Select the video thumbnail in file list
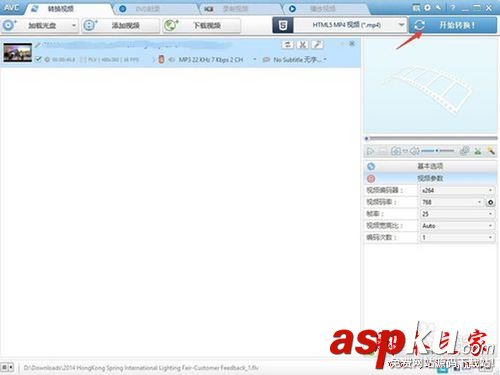Viewport: 500px width, 375px height. coord(18,52)
